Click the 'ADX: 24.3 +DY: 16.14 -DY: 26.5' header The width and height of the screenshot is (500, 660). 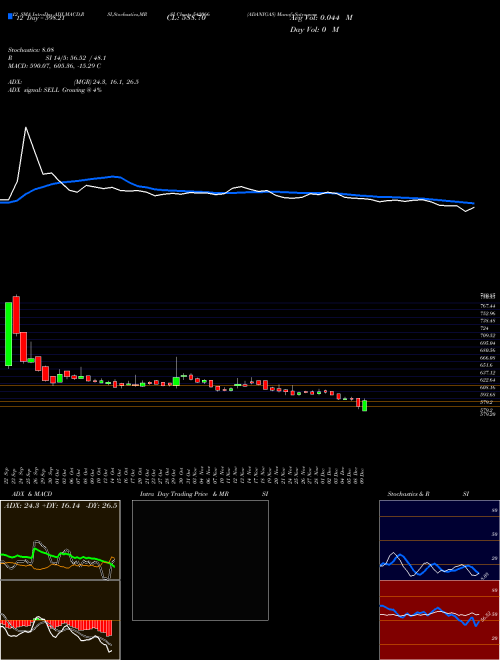60,505
